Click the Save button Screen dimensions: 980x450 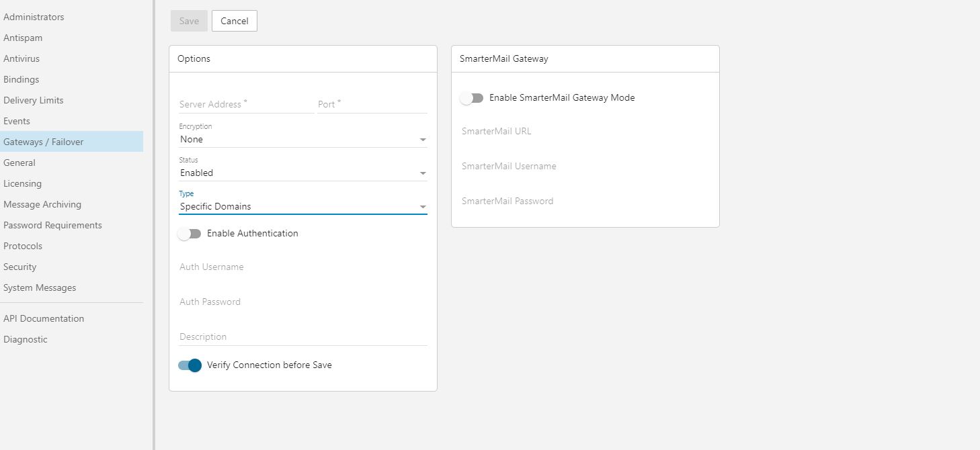pyautogui.click(x=189, y=21)
